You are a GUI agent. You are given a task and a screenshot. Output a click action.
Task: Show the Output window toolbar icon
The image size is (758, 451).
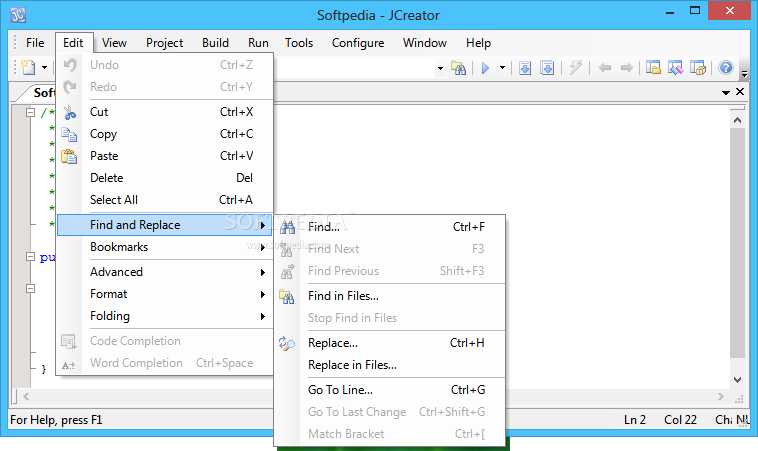tap(698, 68)
